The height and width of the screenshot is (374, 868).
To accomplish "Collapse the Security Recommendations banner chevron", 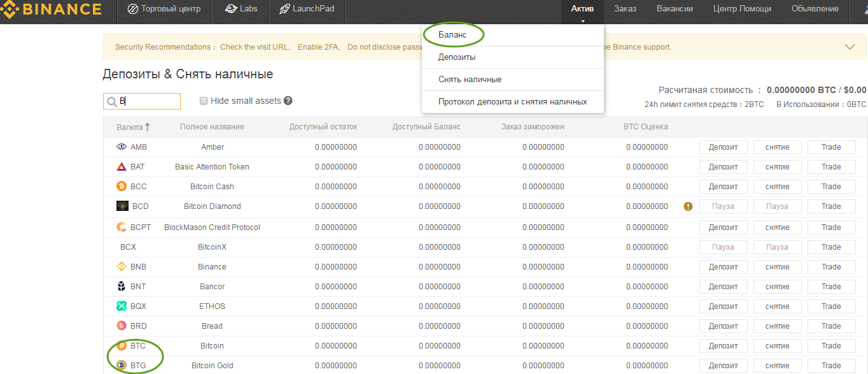I will 850,47.
